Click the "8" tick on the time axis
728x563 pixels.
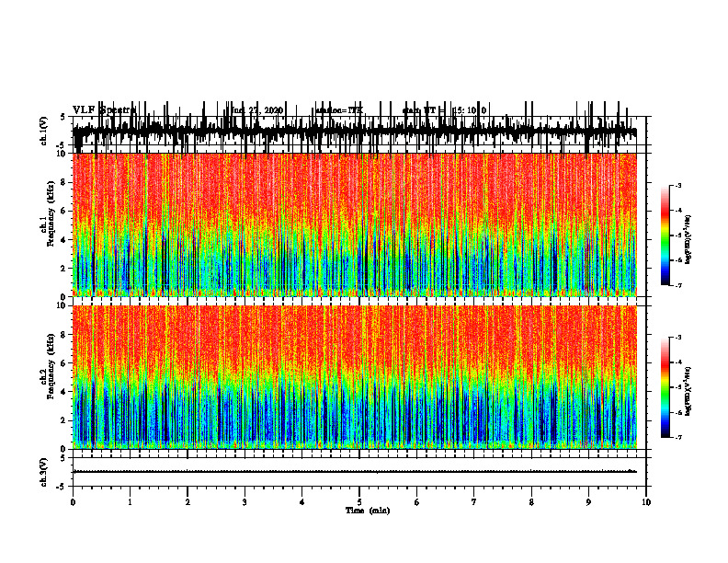[531, 502]
